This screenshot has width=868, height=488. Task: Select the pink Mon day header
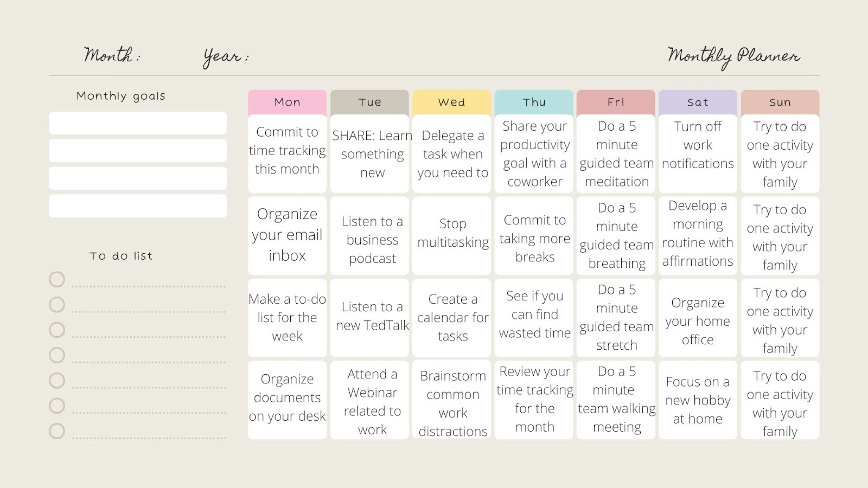coord(287,102)
